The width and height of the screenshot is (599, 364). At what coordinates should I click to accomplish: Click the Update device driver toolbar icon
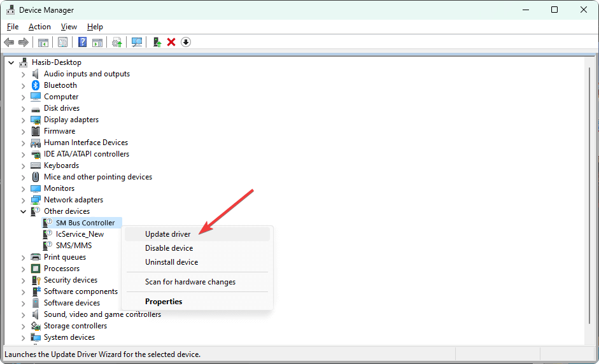[117, 42]
